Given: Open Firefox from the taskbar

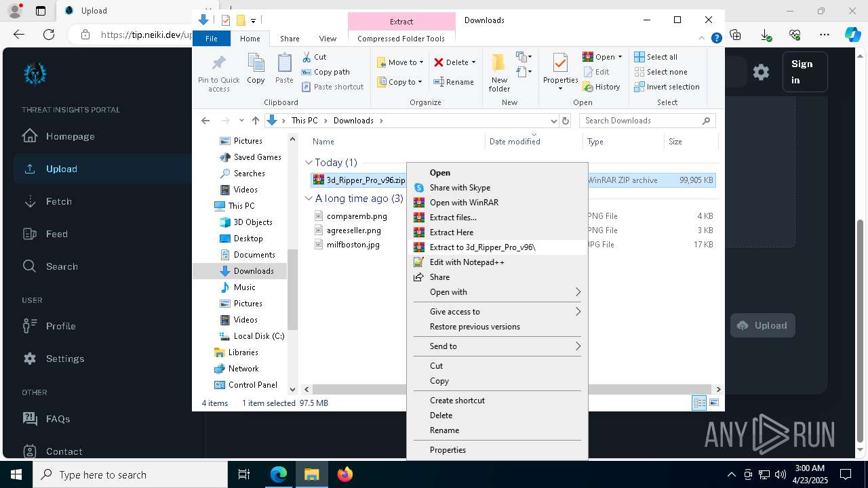Looking at the screenshot, I should (345, 474).
